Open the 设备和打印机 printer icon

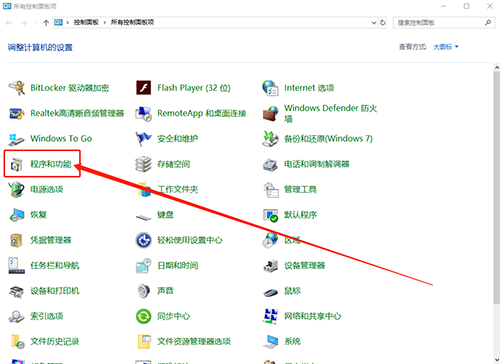pos(16,291)
